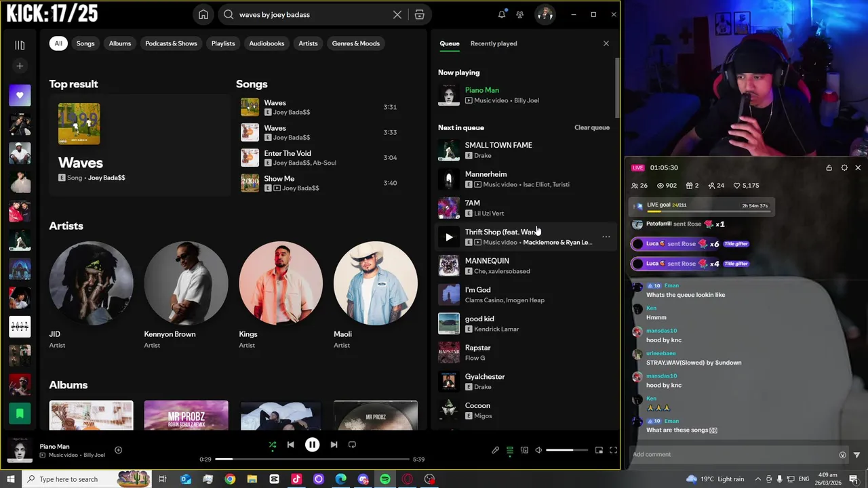Open the green bookmark Your Episodes tile
The width and height of the screenshot is (868, 488).
(x=20, y=413)
